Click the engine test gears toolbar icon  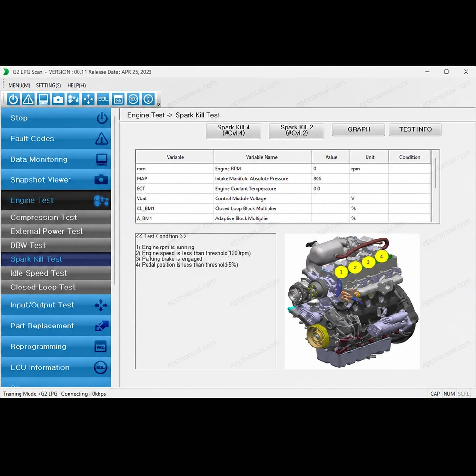tap(73, 99)
